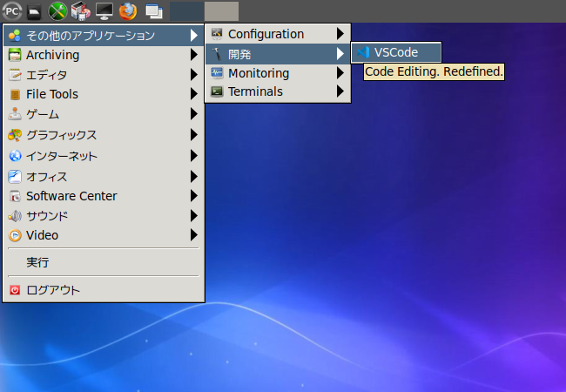Click the 開発 hammer icon

coord(217,54)
